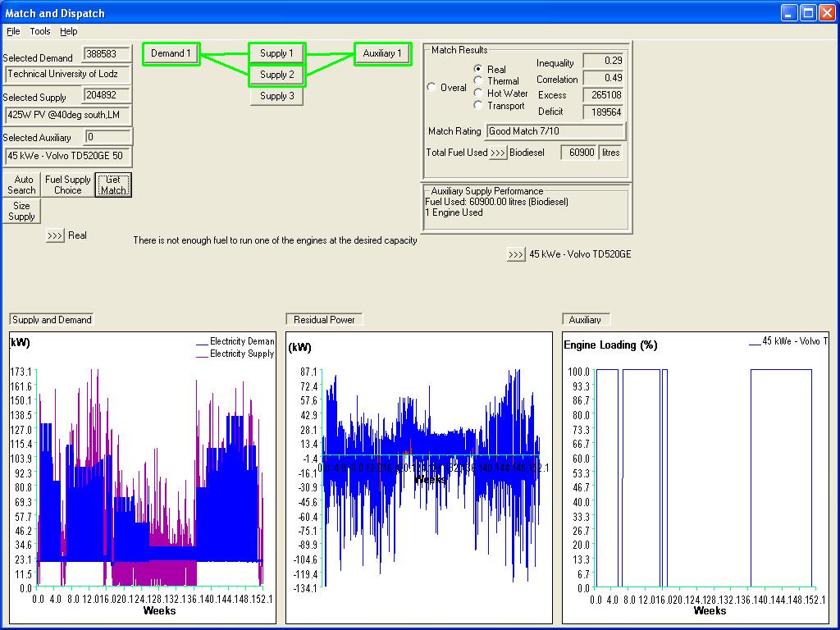
Task: Click the Supply and Demand chart label
Action: 52,320
